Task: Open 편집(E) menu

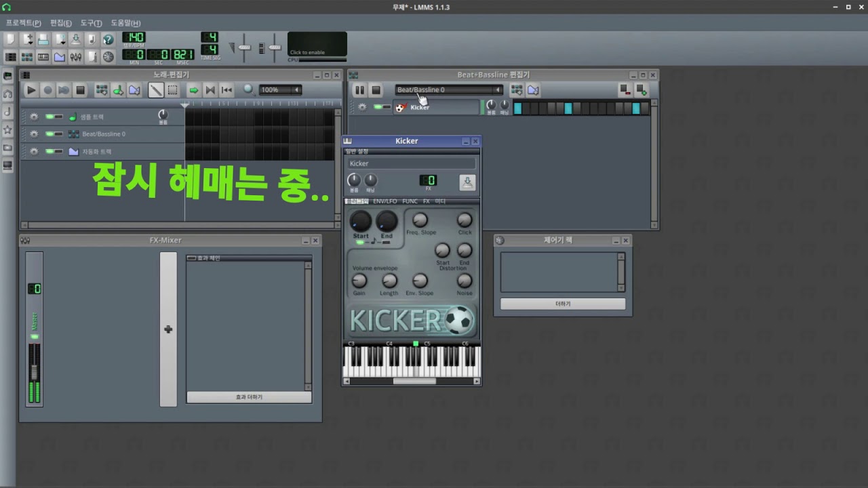Action: coord(61,23)
